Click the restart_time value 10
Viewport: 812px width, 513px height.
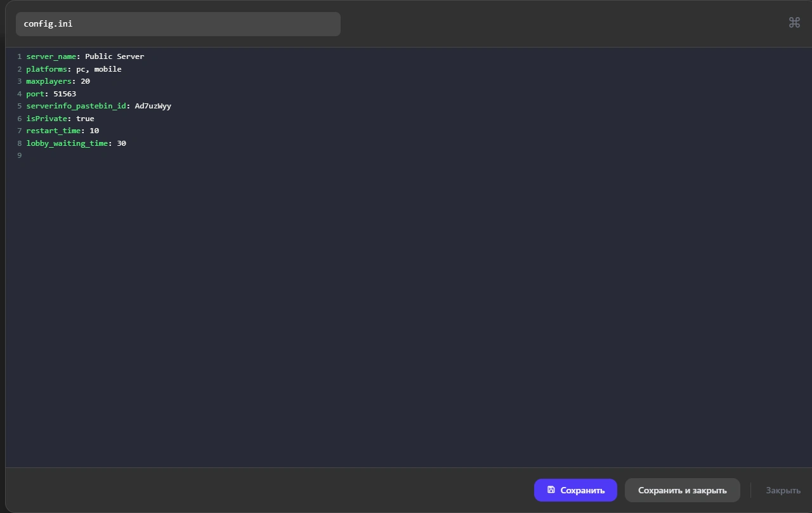tap(94, 131)
